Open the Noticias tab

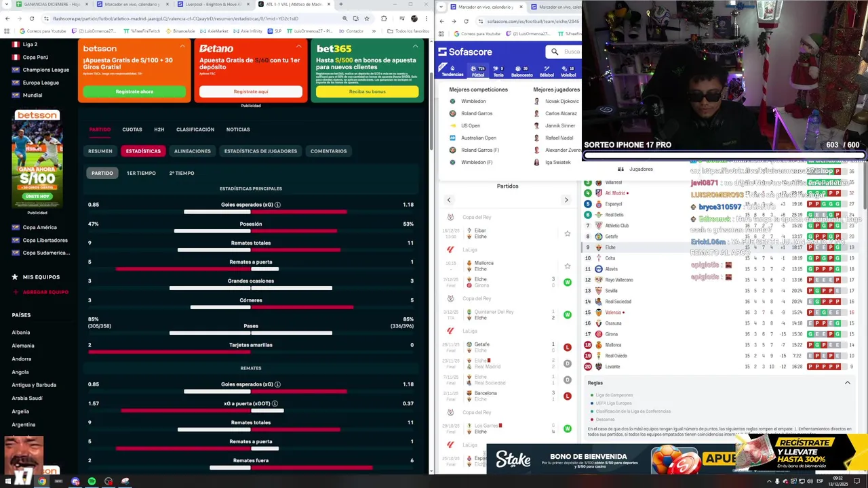(238, 129)
